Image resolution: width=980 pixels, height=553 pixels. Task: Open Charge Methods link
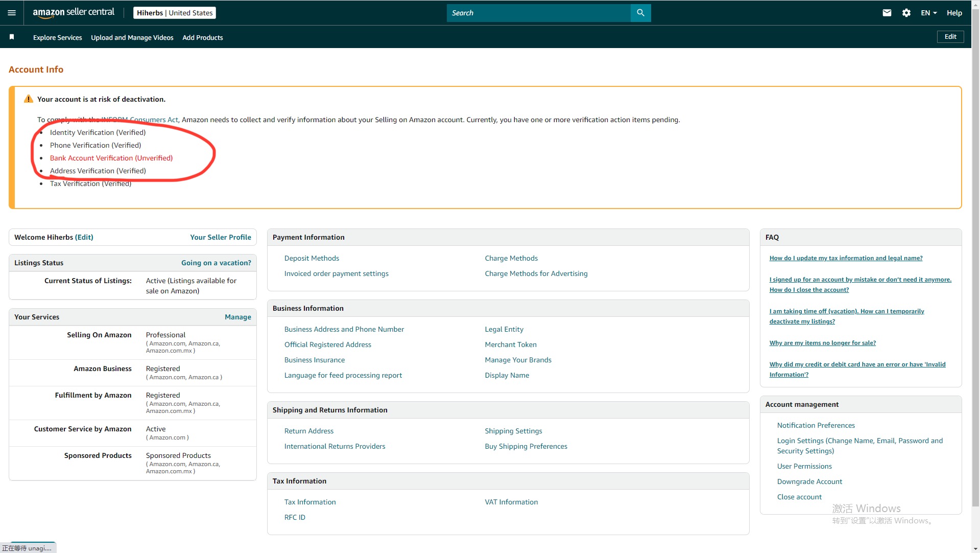pos(511,258)
